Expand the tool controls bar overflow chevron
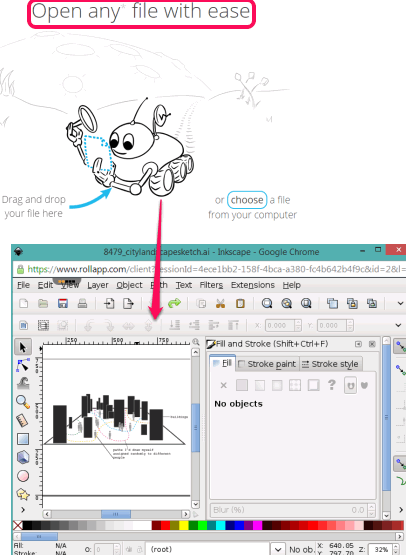This screenshot has width=406, height=555. pos(398,325)
